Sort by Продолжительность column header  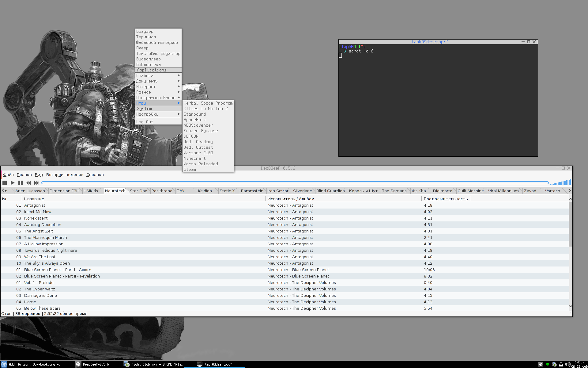pyautogui.click(x=446, y=199)
